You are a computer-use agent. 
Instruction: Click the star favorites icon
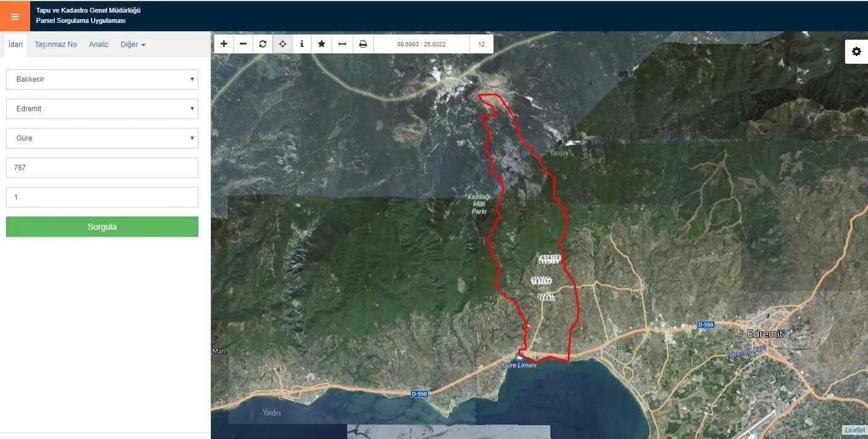pos(322,44)
